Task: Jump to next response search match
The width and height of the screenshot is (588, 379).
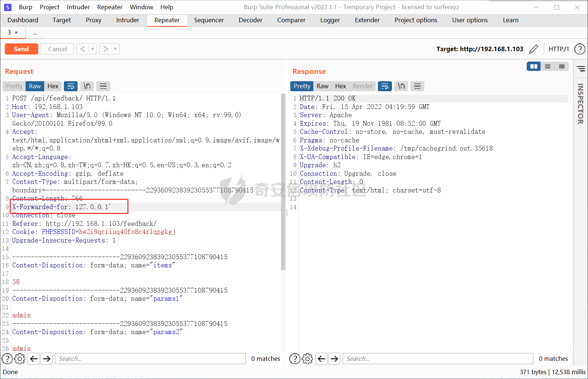Action: coord(334,359)
